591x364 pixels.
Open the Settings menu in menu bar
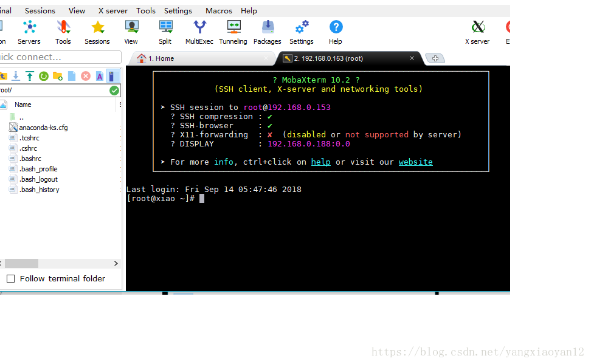click(x=178, y=10)
